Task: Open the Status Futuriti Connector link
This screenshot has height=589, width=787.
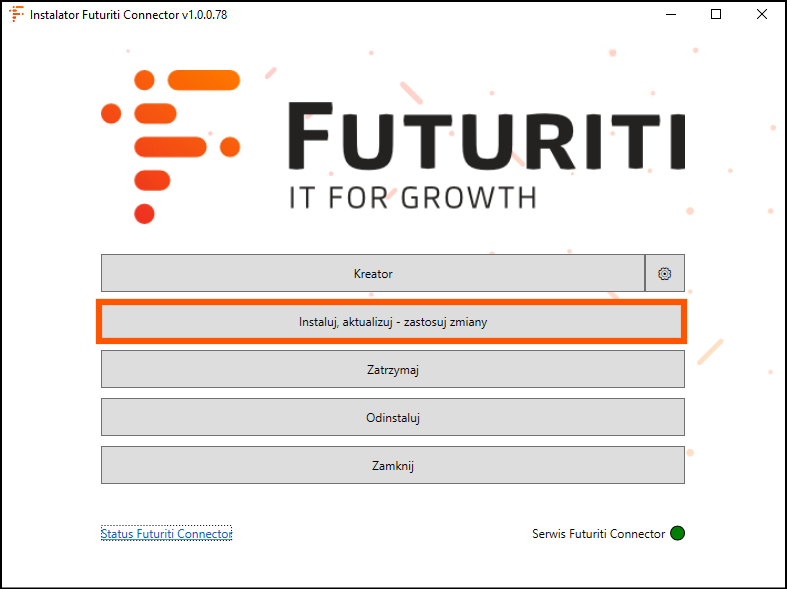Action: pyautogui.click(x=166, y=534)
